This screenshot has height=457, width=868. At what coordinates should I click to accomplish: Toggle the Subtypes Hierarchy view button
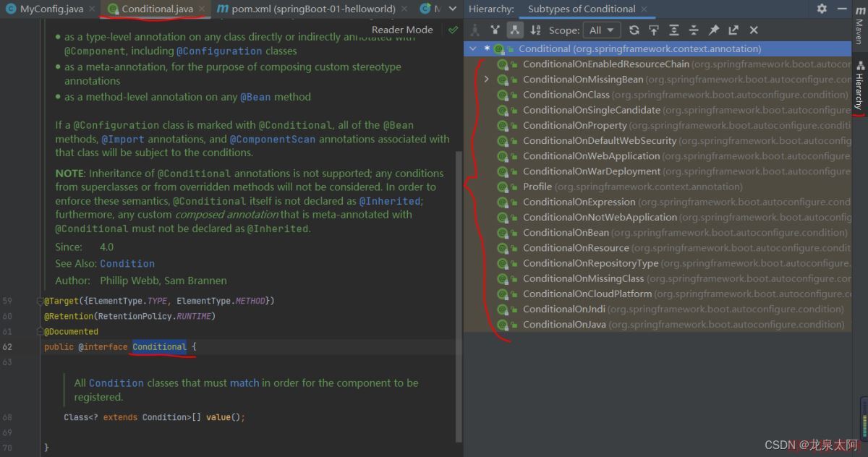point(514,30)
